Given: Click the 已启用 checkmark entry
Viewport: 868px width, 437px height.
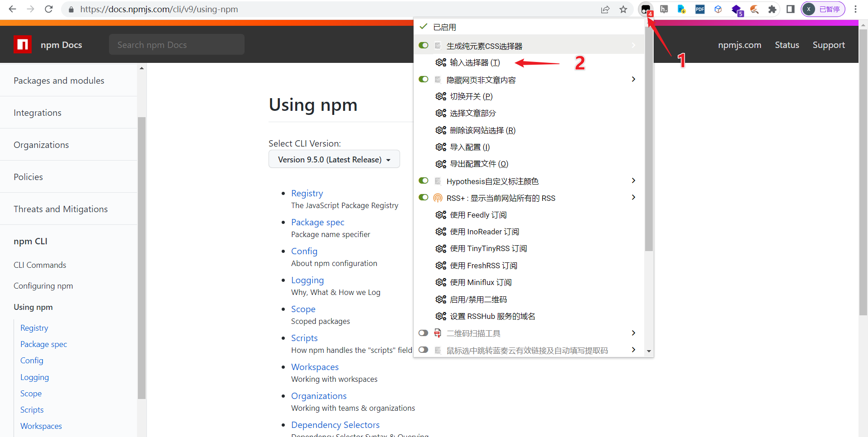Looking at the screenshot, I should (529, 27).
